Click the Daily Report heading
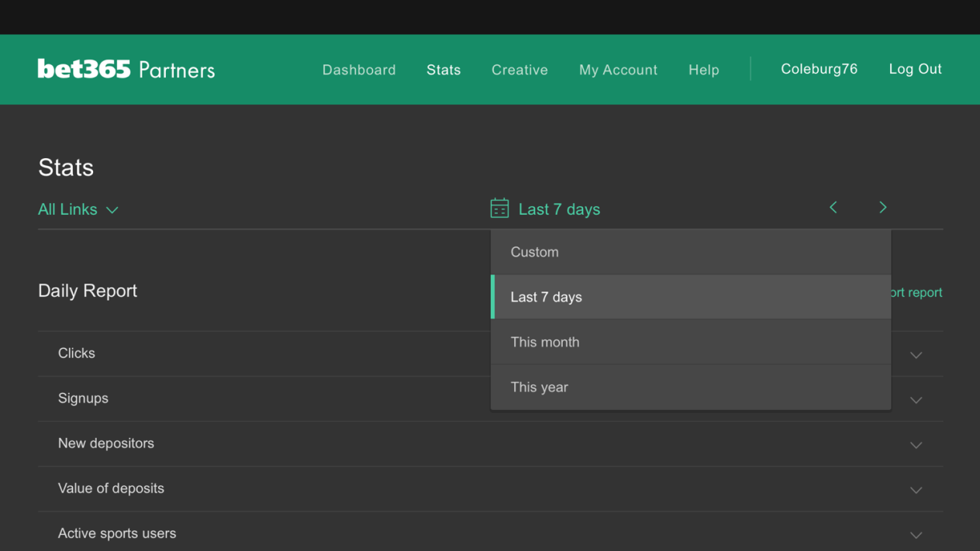Screen dimensions: 980x551 (x=88, y=291)
